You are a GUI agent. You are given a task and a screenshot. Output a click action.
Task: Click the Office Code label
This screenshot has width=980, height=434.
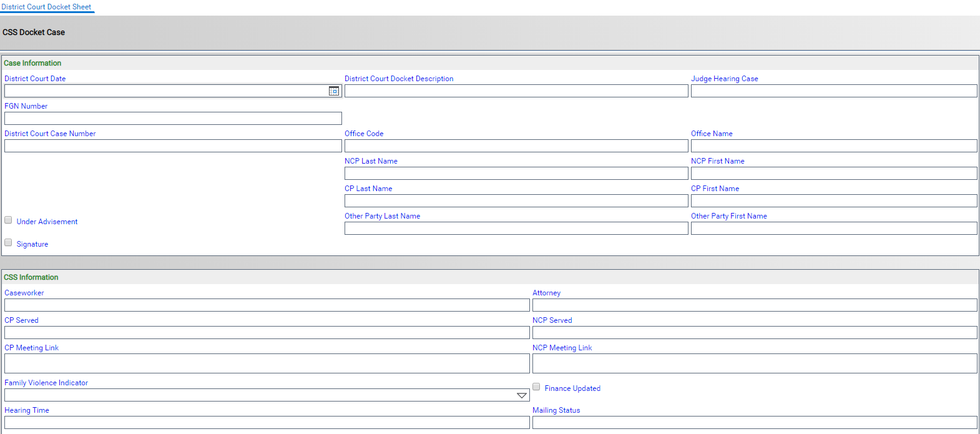click(x=364, y=134)
